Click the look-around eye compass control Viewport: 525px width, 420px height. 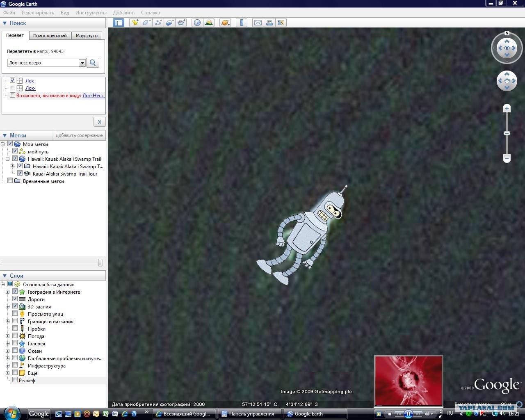pyautogui.click(x=507, y=48)
